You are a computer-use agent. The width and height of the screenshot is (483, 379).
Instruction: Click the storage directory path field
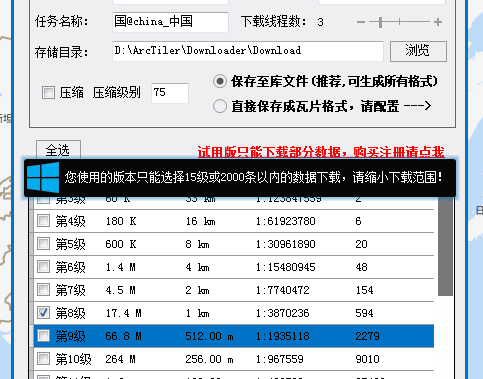click(248, 51)
